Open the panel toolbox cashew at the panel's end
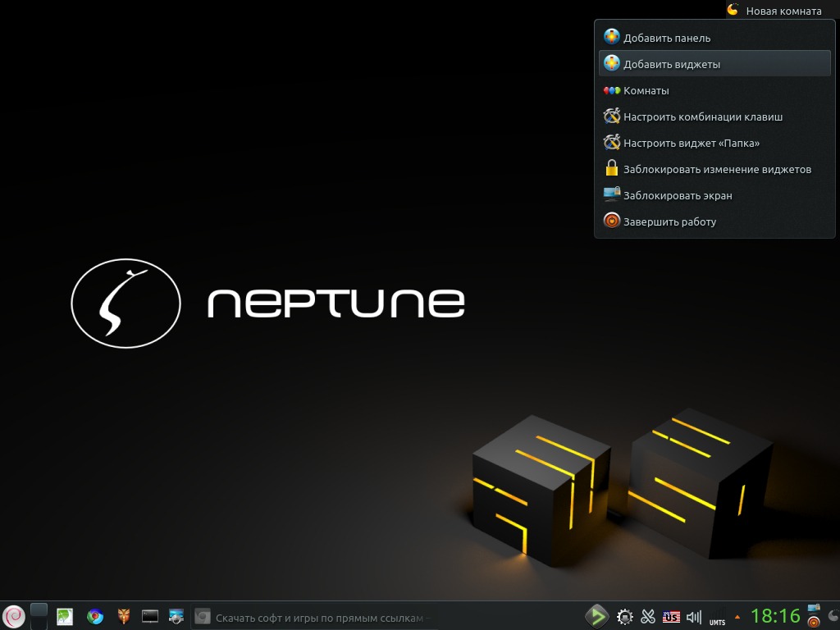This screenshot has width=840, height=630. [833, 617]
